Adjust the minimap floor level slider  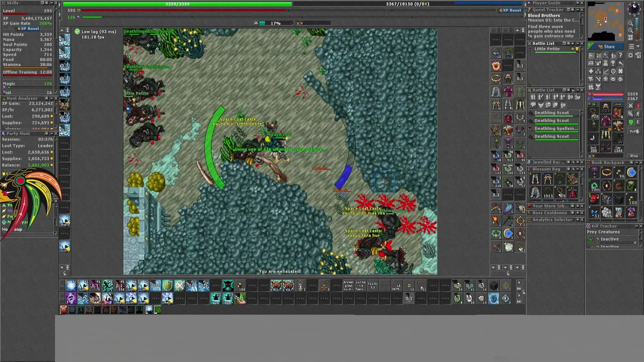point(637,29)
